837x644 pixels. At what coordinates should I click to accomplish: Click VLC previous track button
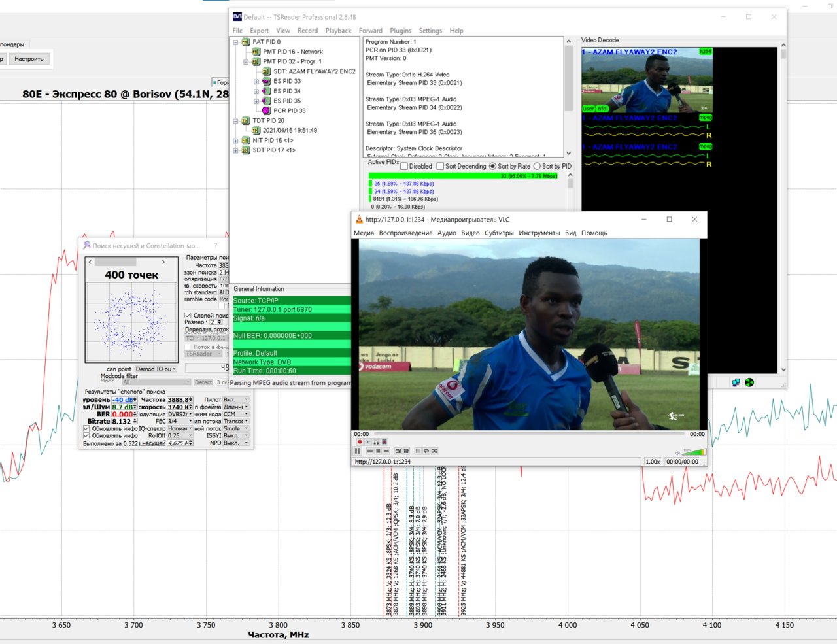click(x=370, y=451)
